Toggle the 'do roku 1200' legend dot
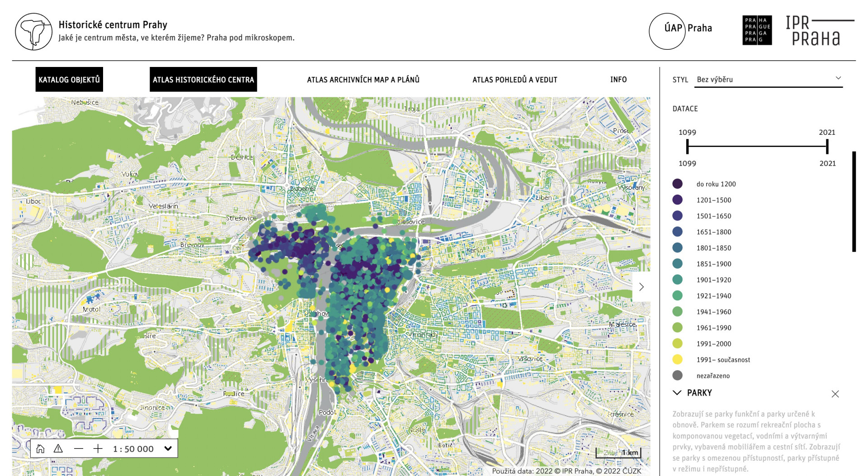Screen dimensions: 868x476 (677, 184)
